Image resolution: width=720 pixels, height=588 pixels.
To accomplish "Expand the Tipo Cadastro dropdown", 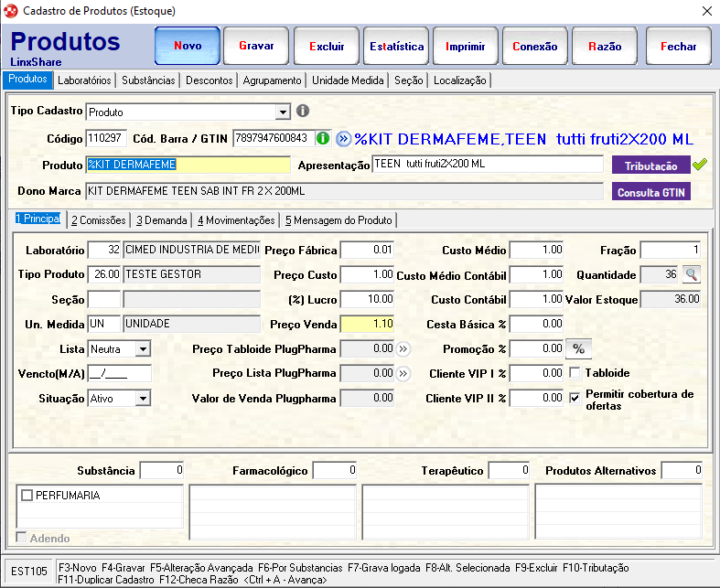I will (283, 112).
